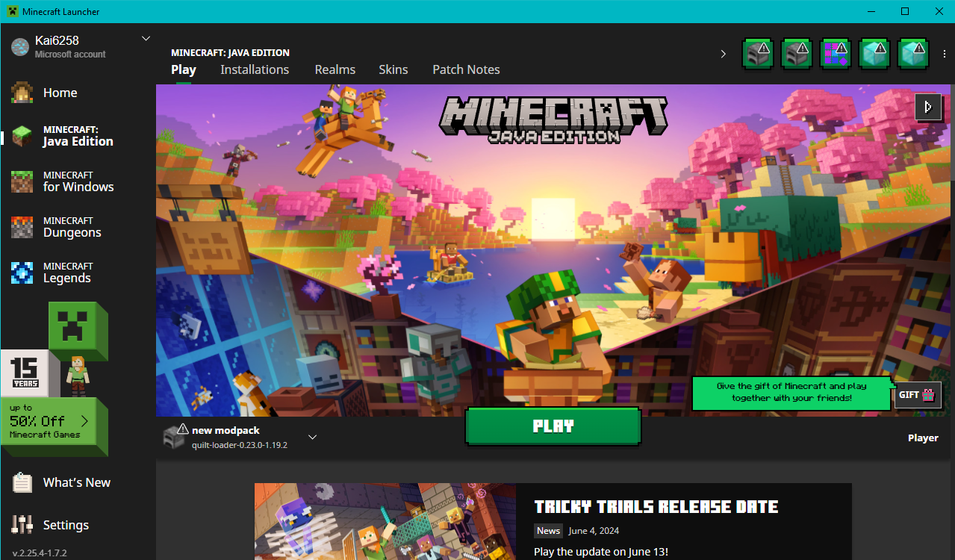This screenshot has width=955, height=560.
Task: Click the gift of Minecraft message banner
Action: click(x=792, y=393)
